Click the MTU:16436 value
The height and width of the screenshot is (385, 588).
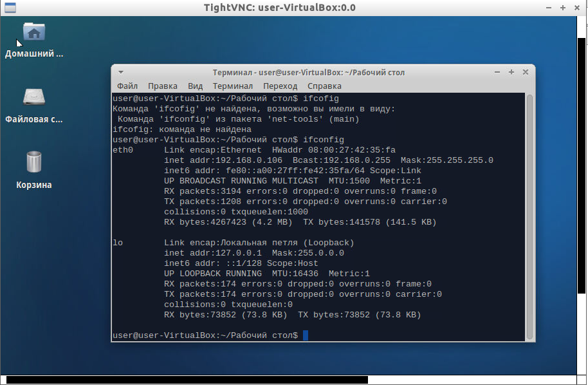point(295,274)
